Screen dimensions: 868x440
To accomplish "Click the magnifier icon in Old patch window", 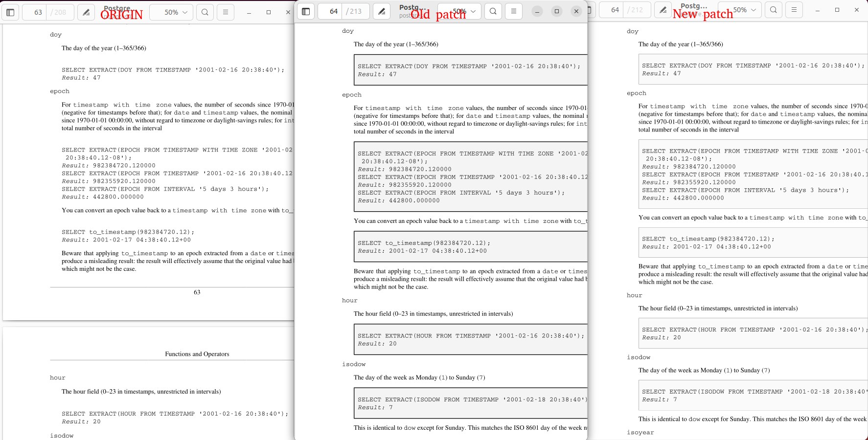I will click(493, 11).
